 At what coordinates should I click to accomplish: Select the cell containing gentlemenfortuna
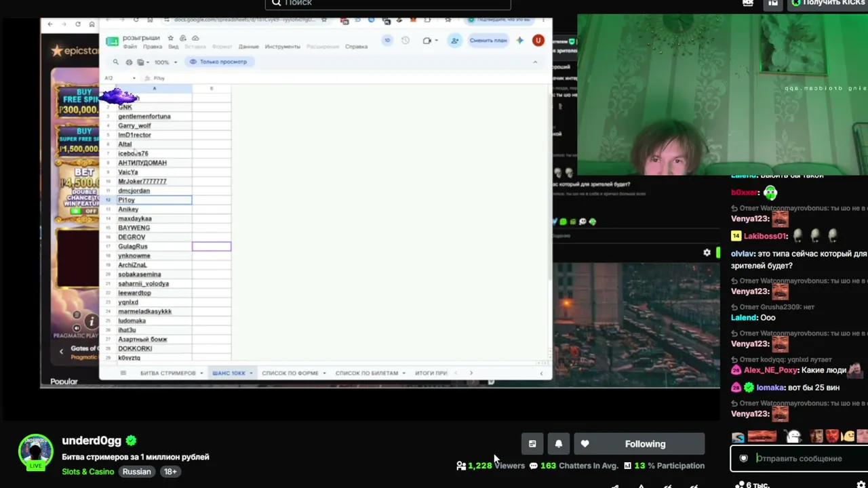click(x=154, y=117)
